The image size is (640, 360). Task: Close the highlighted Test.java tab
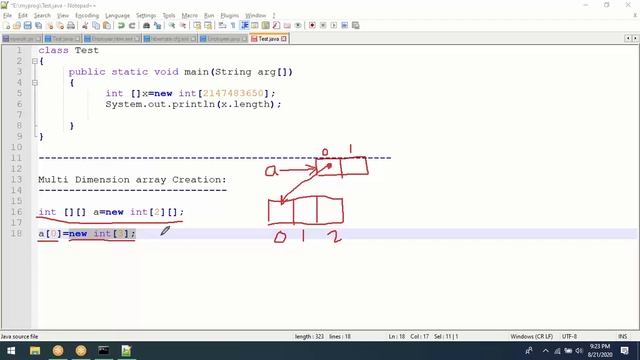(x=284, y=39)
